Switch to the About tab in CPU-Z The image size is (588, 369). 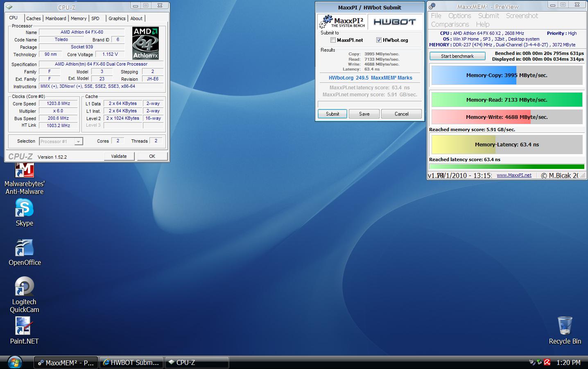pos(136,18)
